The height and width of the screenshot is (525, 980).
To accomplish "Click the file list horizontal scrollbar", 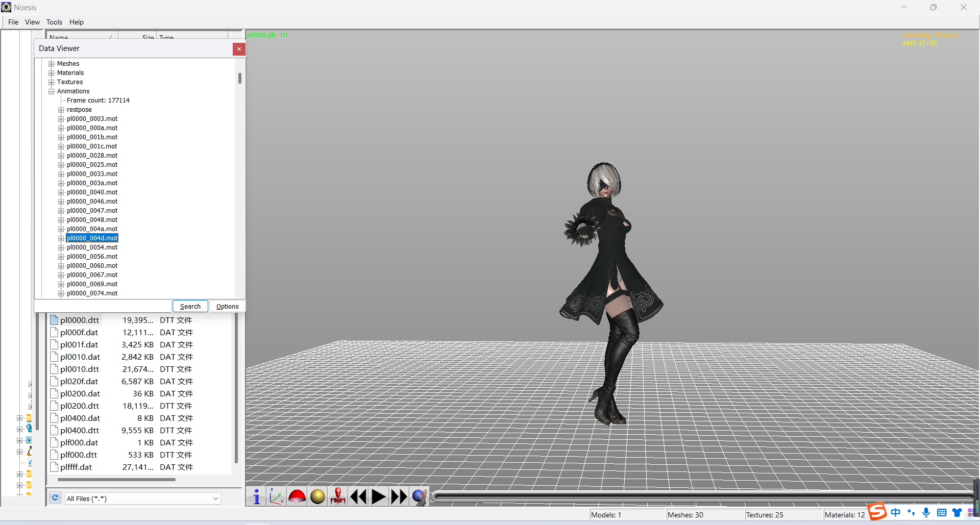I will [117, 480].
